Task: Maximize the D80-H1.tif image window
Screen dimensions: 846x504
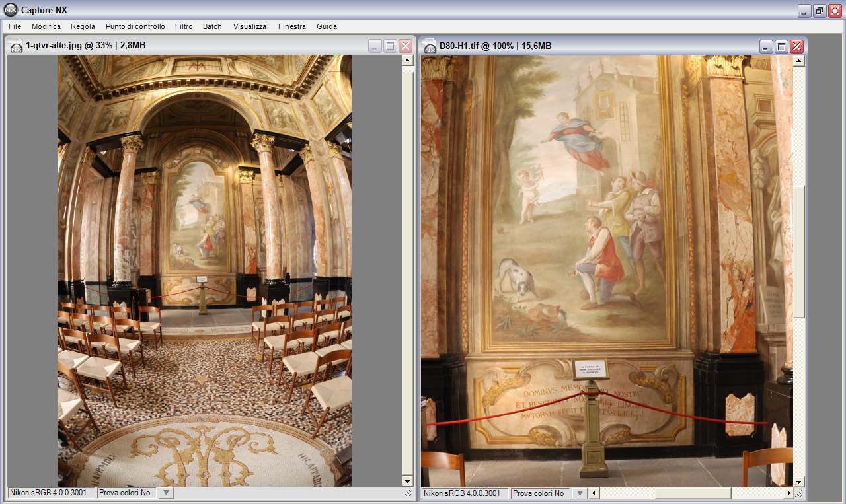Action: coord(781,46)
